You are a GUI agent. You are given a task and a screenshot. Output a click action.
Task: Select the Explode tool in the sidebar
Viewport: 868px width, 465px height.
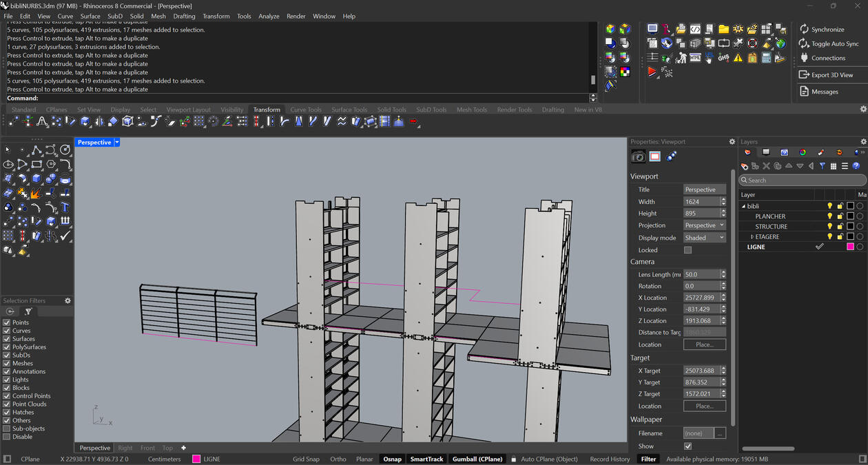click(36, 194)
